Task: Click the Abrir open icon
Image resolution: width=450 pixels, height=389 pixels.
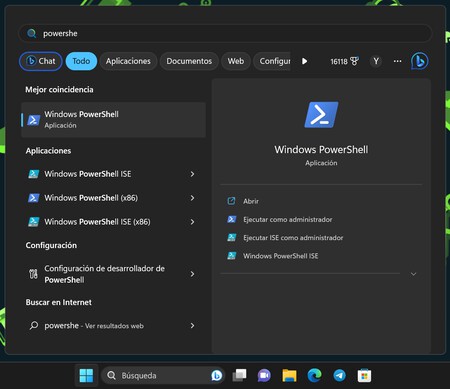Action: (x=231, y=201)
